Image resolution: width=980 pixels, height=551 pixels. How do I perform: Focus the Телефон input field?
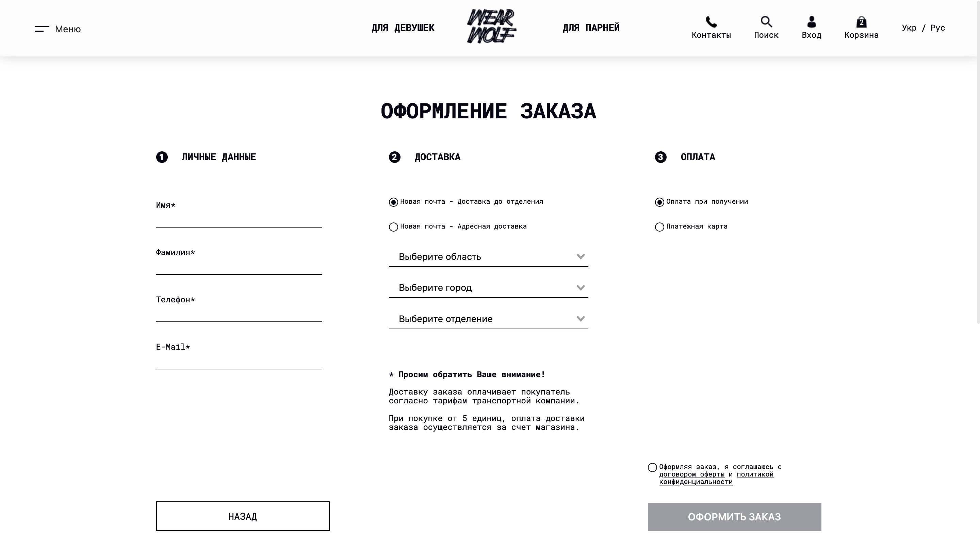click(239, 314)
